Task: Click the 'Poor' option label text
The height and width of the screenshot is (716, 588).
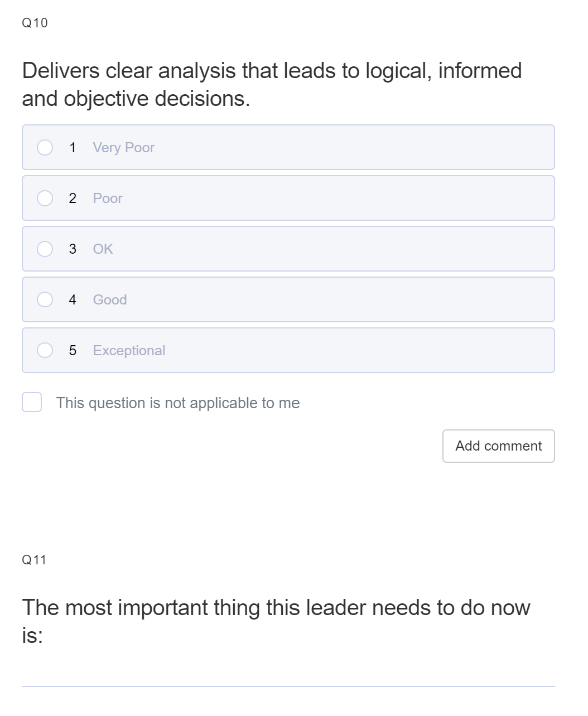Action: [x=108, y=199]
